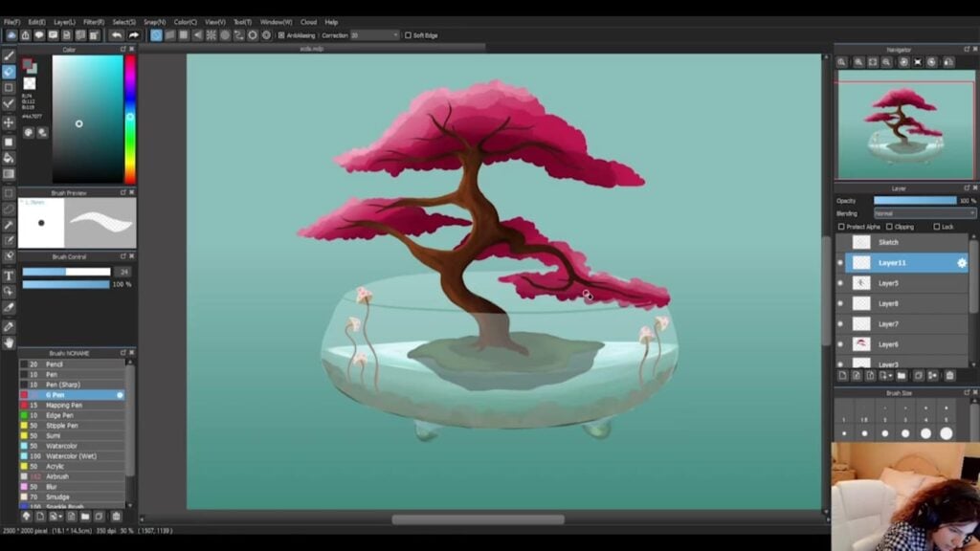
Task: Pick the Bucket fill tool
Action: 9,158
